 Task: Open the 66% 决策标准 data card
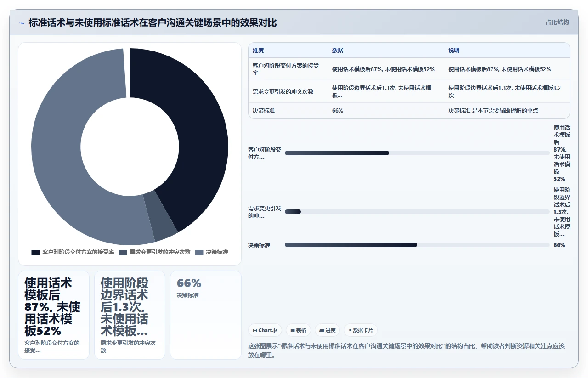pyautogui.click(x=206, y=315)
